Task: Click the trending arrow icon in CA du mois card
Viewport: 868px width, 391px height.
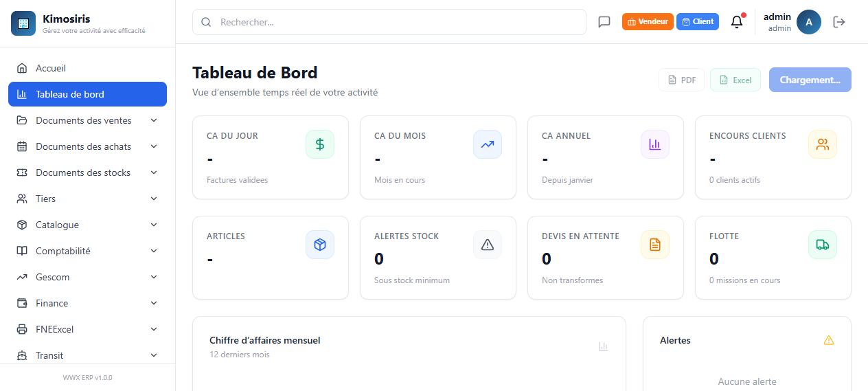Action: pos(488,144)
